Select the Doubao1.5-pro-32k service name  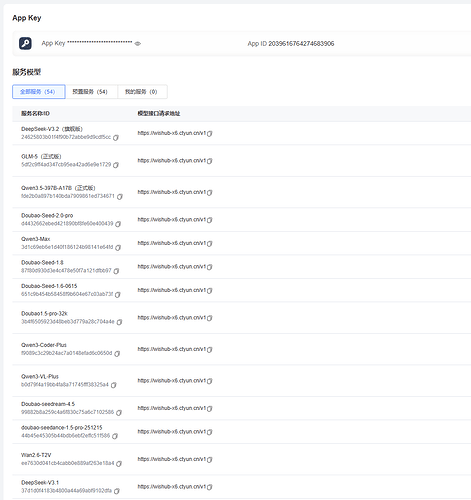coord(44,314)
